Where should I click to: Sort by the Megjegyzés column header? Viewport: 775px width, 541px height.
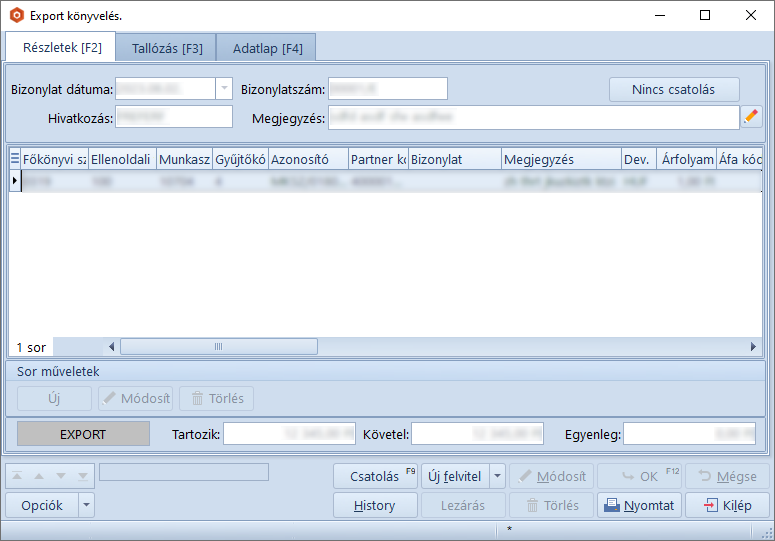pos(559,159)
